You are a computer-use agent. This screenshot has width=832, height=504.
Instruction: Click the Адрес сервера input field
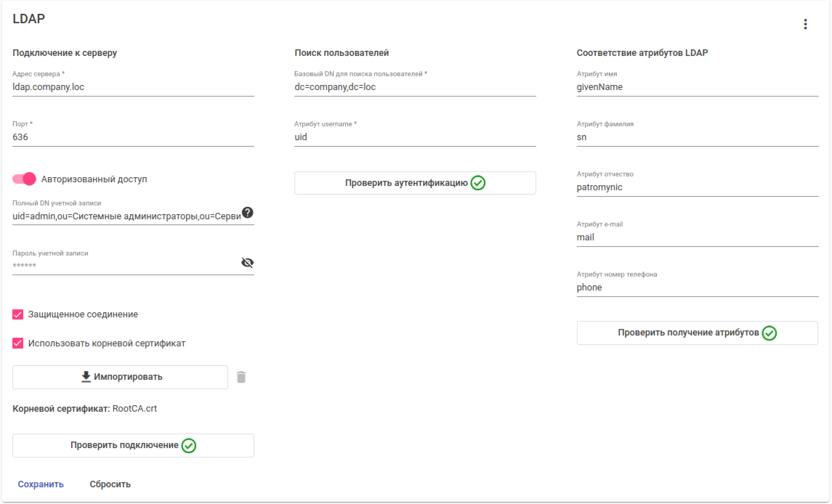pyautogui.click(x=133, y=87)
